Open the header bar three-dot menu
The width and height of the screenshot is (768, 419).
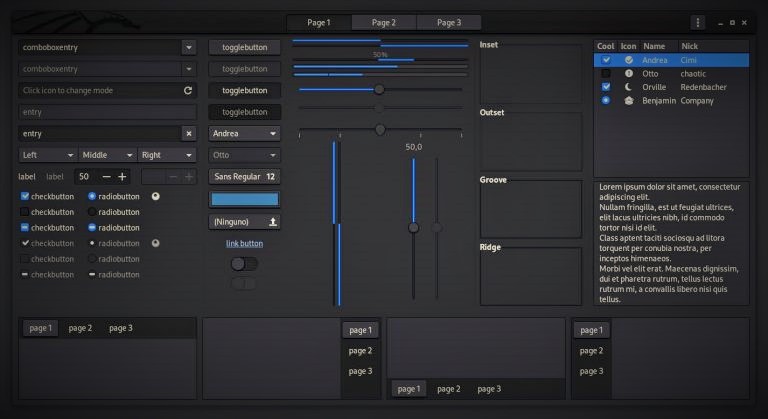pos(697,22)
